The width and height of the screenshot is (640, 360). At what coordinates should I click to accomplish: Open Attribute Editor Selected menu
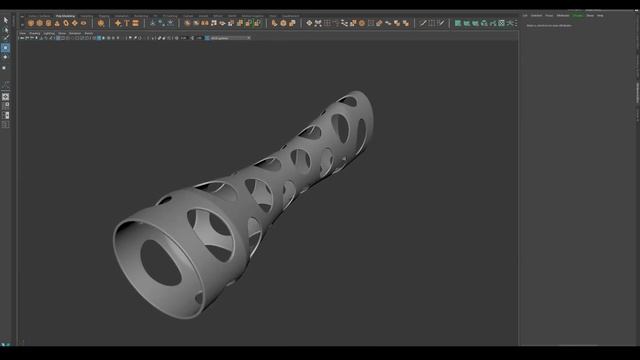tap(536, 16)
